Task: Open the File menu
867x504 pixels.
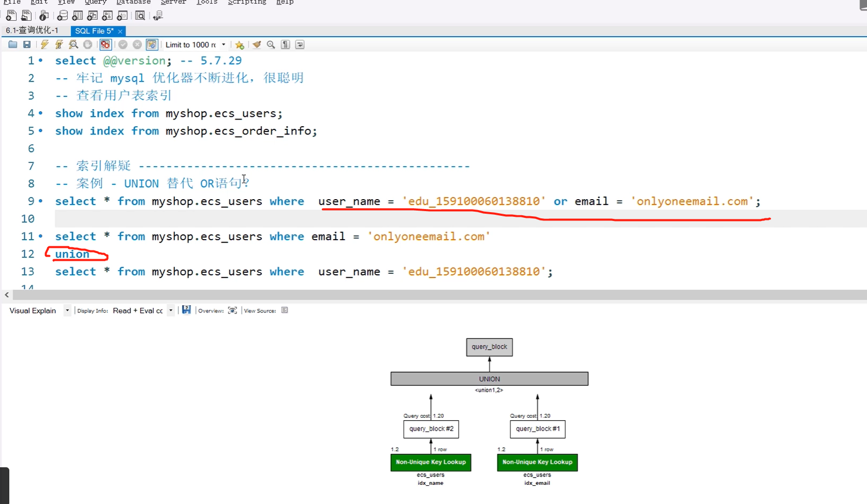Action: (x=12, y=2)
